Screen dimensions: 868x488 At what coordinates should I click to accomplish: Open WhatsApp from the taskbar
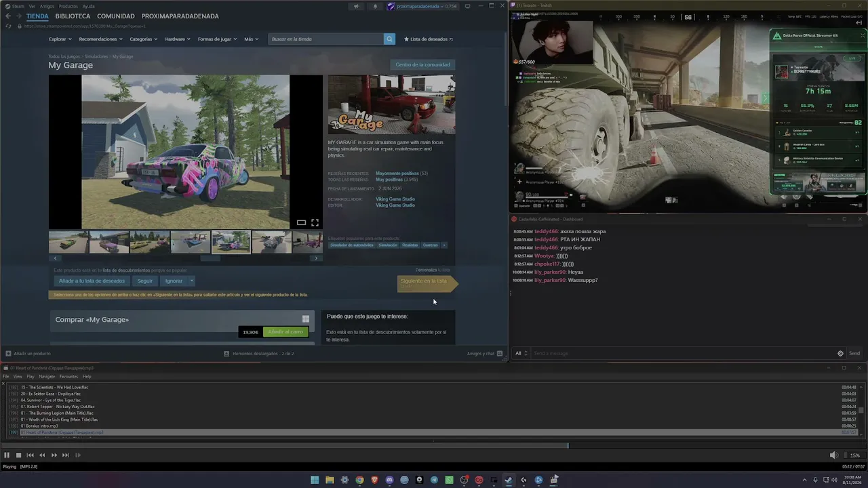[449, 480]
